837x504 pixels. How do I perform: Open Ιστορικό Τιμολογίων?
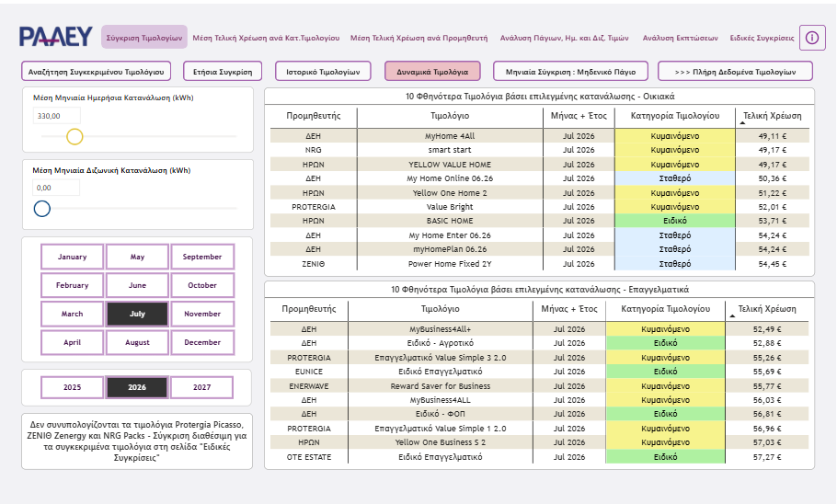(x=323, y=72)
